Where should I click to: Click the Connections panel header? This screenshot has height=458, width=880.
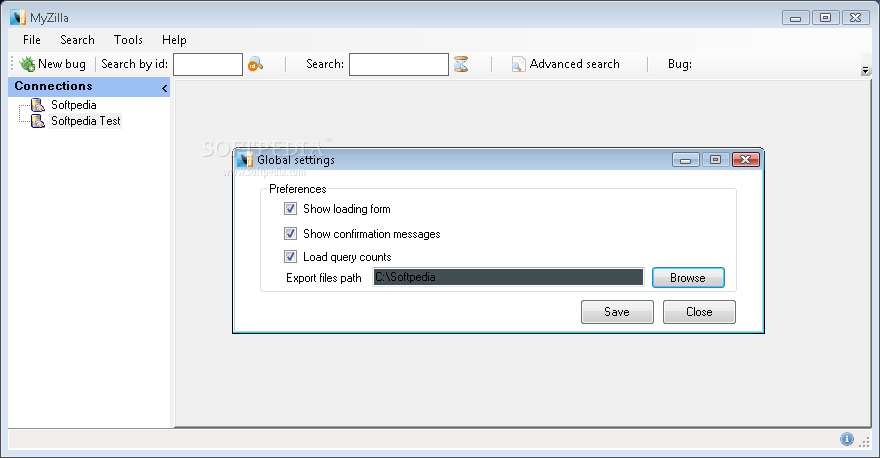89,86
